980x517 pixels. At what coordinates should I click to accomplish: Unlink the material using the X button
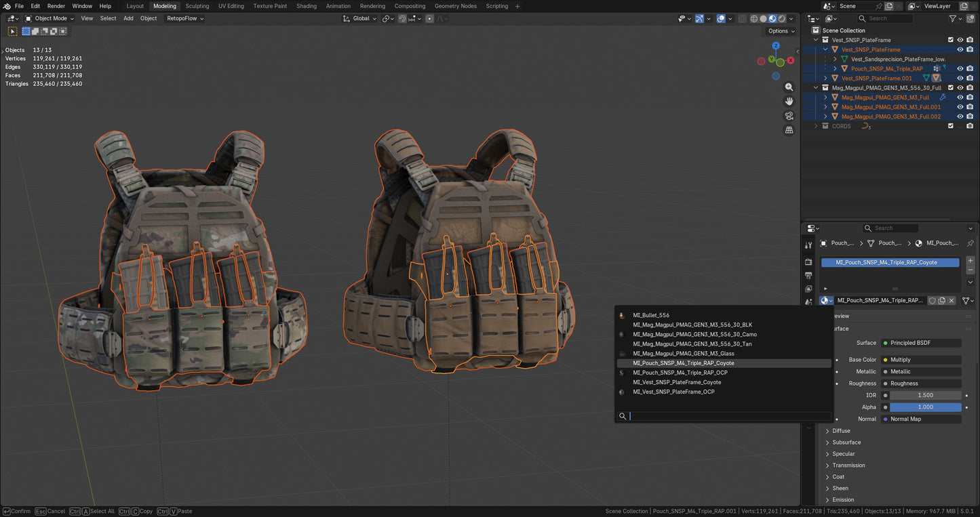click(952, 300)
